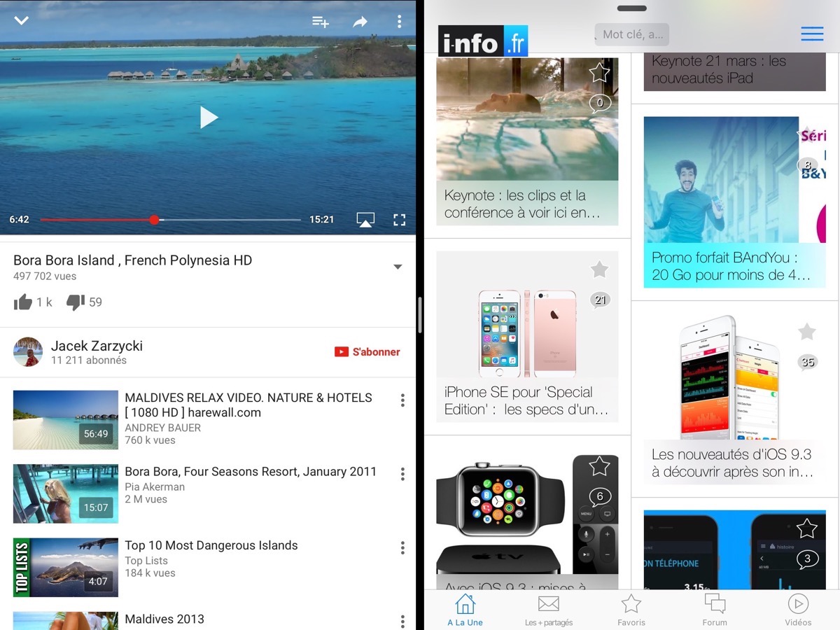Open comments bubble on Keynote clips article
This screenshot has height=630, width=840.
600,104
